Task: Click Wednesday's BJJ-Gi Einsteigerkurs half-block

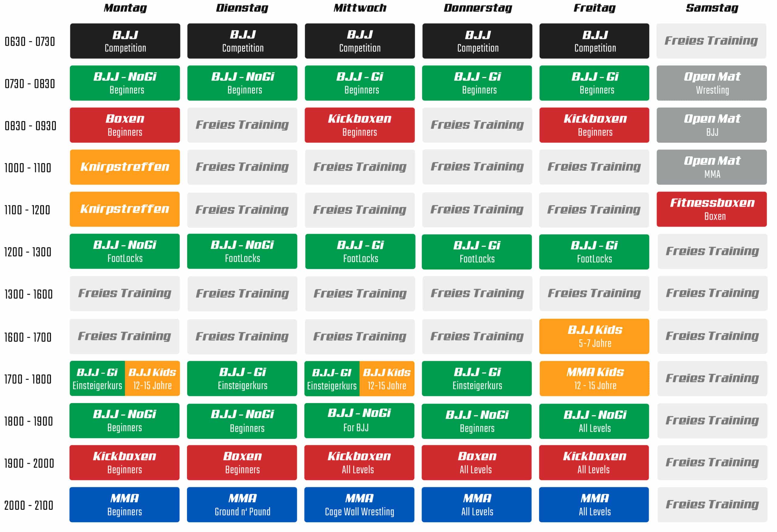Action: tap(332, 378)
